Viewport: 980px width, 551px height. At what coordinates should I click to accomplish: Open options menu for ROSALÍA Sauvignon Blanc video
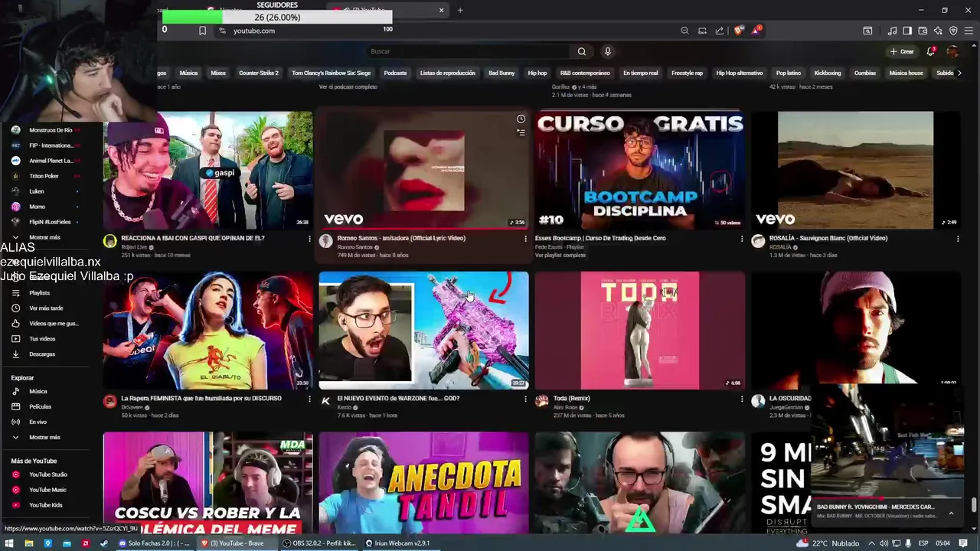958,239
